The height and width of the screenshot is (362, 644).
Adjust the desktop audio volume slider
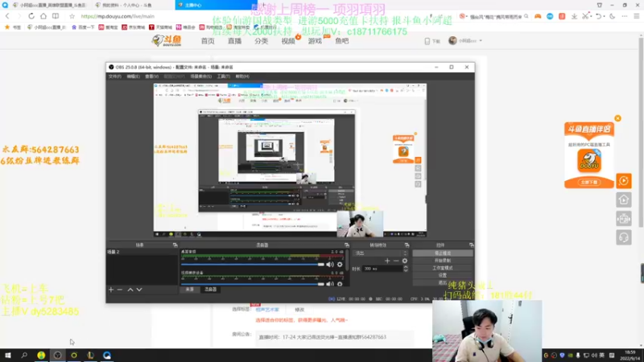coord(252,265)
